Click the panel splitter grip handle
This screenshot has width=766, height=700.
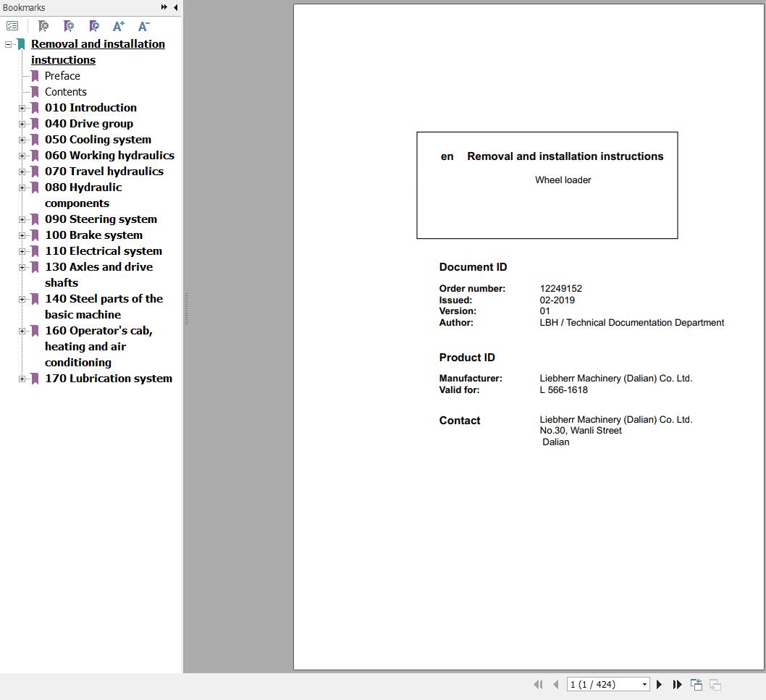click(x=186, y=308)
